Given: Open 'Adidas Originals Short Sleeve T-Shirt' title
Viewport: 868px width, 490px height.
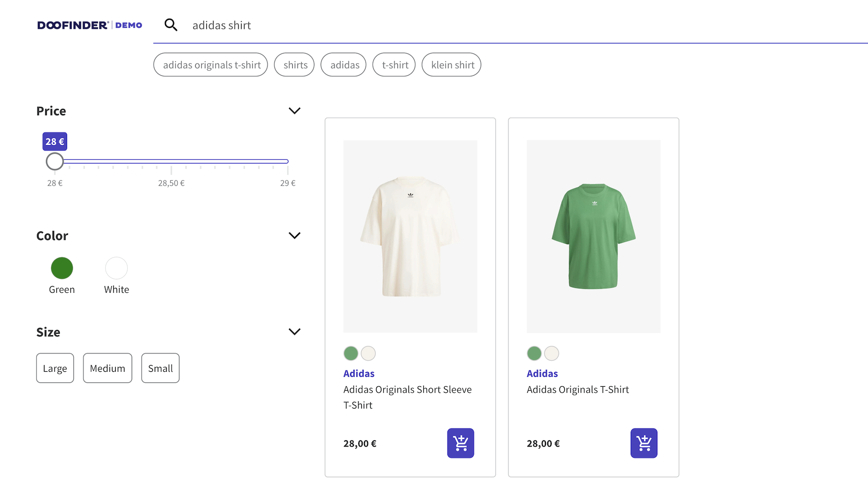Looking at the screenshot, I should tap(407, 397).
